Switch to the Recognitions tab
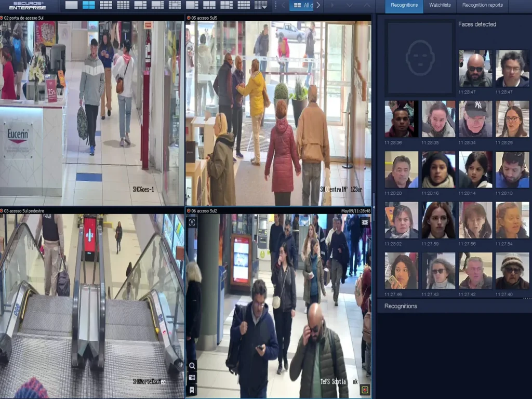Viewport: 532px width, 399px height. tap(404, 5)
